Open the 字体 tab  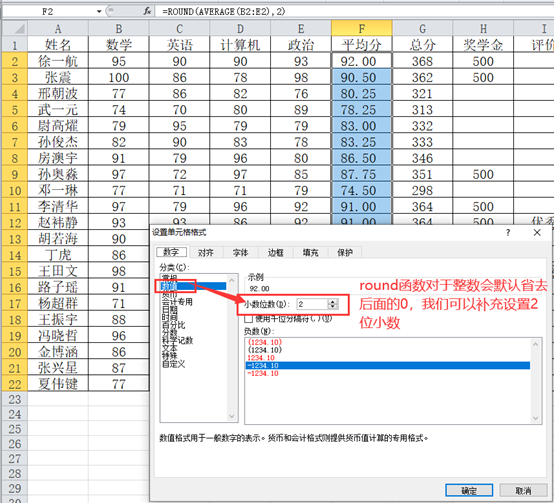point(241,253)
